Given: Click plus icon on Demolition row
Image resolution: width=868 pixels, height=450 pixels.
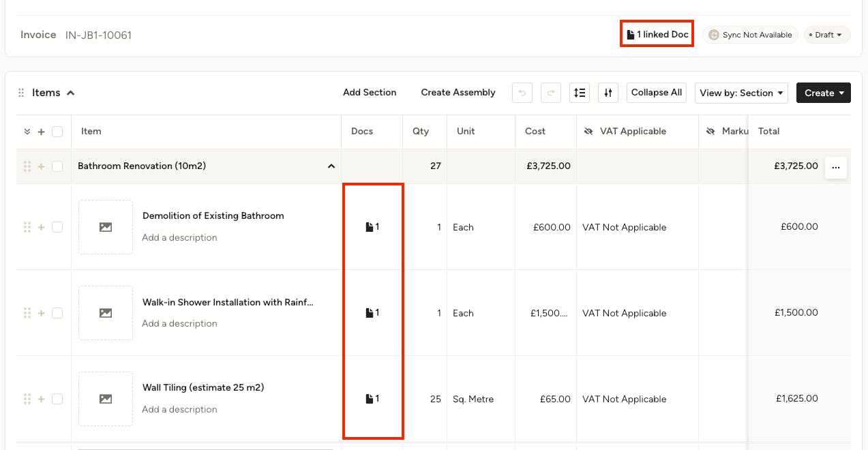Looking at the screenshot, I should pyautogui.click(x=41, y=227).
